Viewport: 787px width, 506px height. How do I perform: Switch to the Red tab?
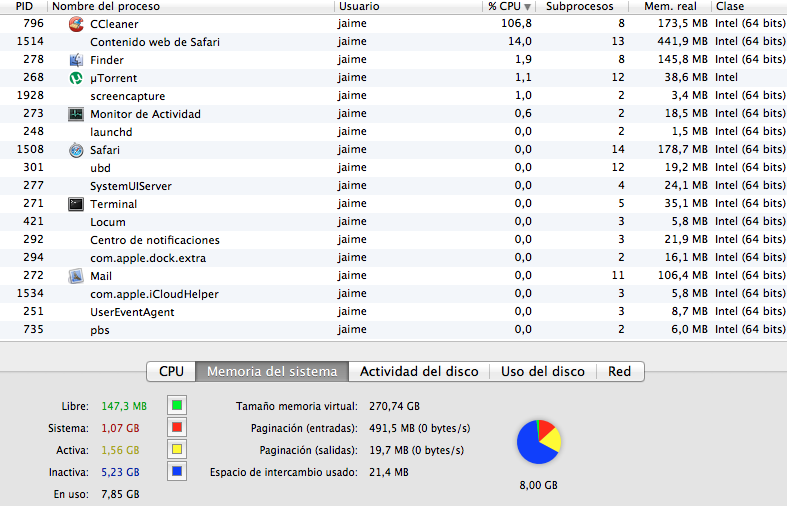pos(620,371)
